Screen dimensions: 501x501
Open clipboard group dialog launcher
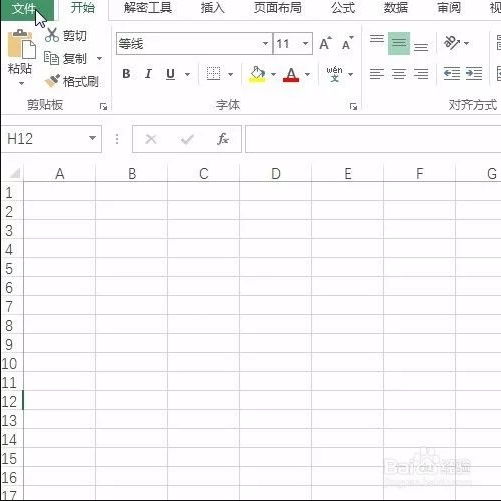click(x=103, y=106)
